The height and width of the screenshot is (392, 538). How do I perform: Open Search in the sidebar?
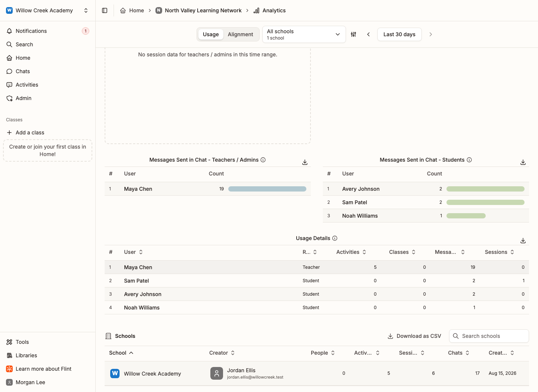(48, 44)
